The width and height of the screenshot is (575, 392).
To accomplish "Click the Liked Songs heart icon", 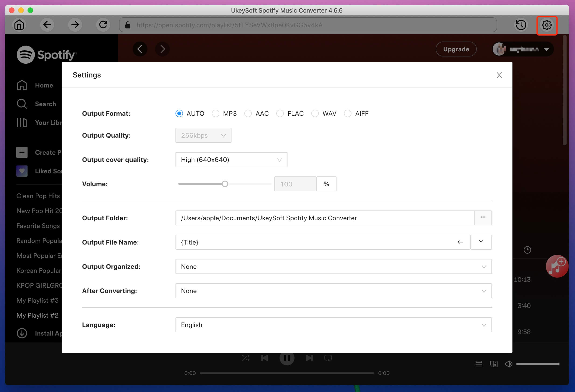I will pyautogui.click(x=22, y=171).
